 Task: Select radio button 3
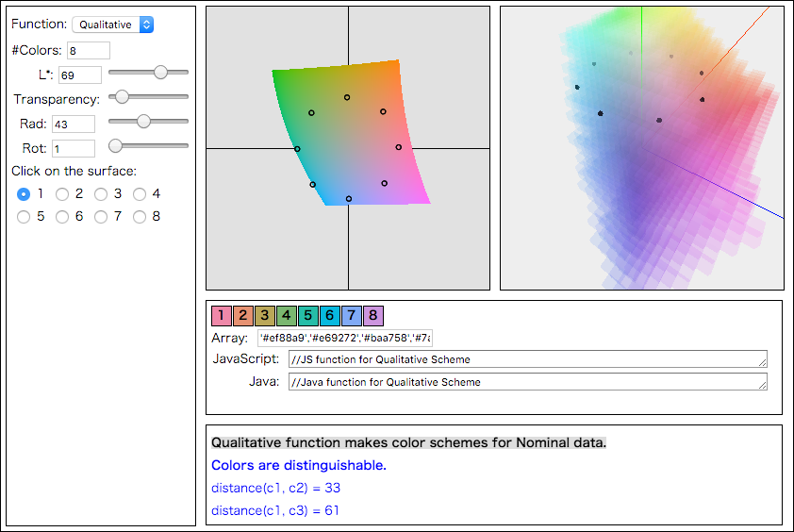(101, 194)
